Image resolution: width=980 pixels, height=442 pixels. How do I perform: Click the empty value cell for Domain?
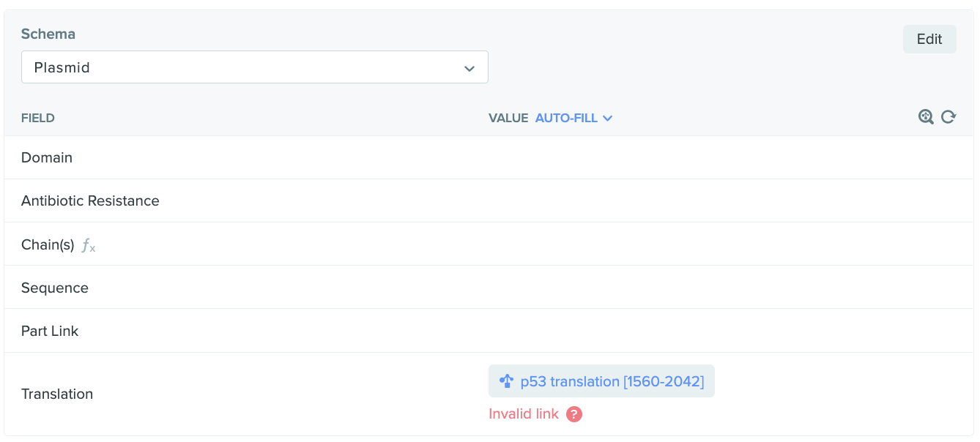tap(721, 157)
